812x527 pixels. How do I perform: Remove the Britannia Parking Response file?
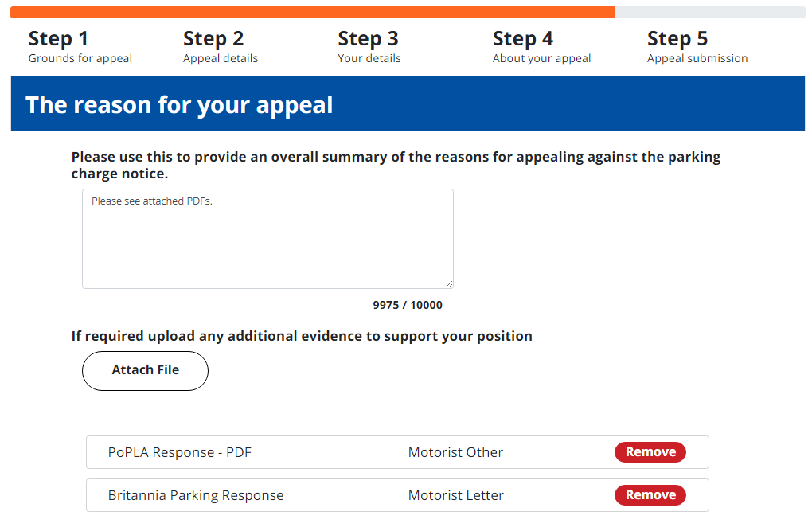click(x=650, y=495)
